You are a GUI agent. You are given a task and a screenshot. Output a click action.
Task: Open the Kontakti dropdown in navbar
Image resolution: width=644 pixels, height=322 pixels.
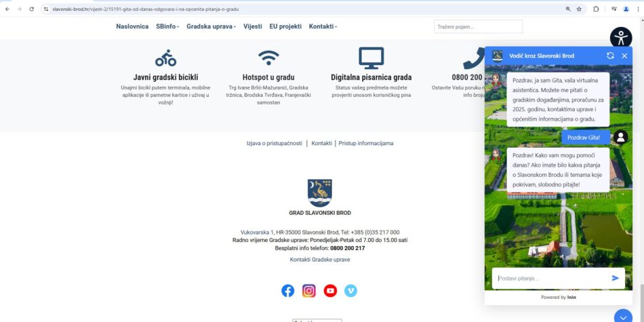tap(323, 26)
